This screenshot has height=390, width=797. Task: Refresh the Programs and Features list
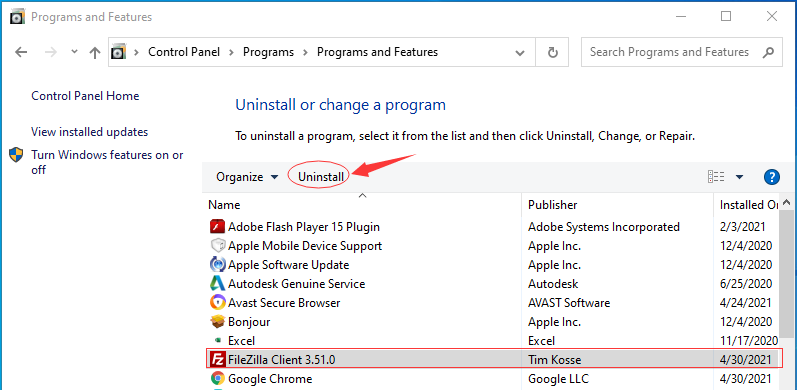coord(553,52)
